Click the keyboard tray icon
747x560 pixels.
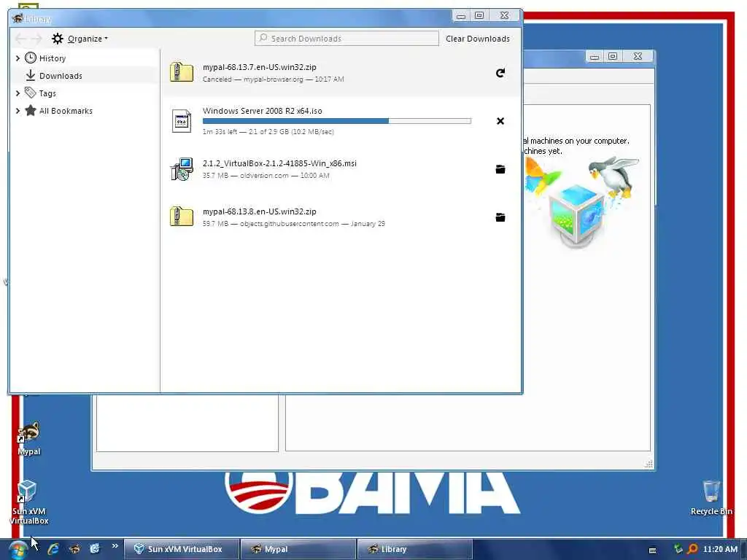(x=653, y=550)
